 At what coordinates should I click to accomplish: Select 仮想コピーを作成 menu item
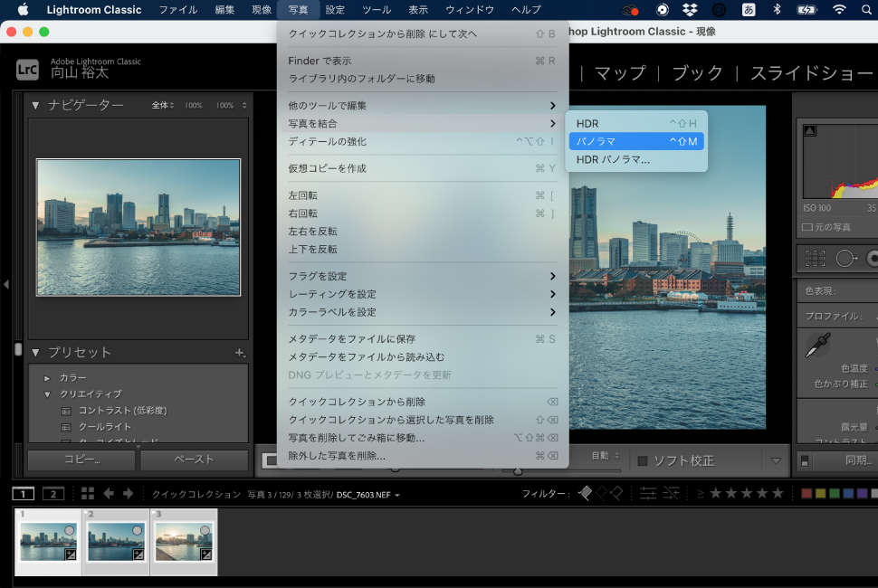click(423, 168)
